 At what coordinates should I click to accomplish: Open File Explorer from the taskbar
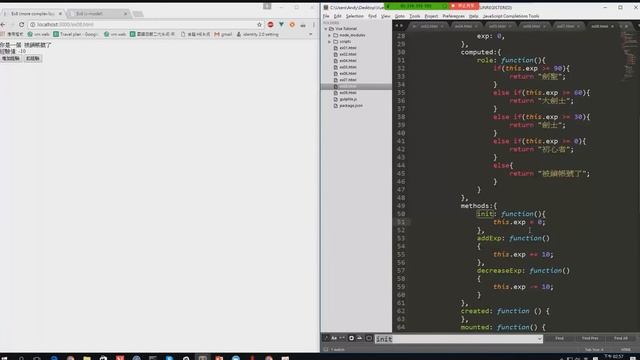pyautogui.click(x=87, y=358)
